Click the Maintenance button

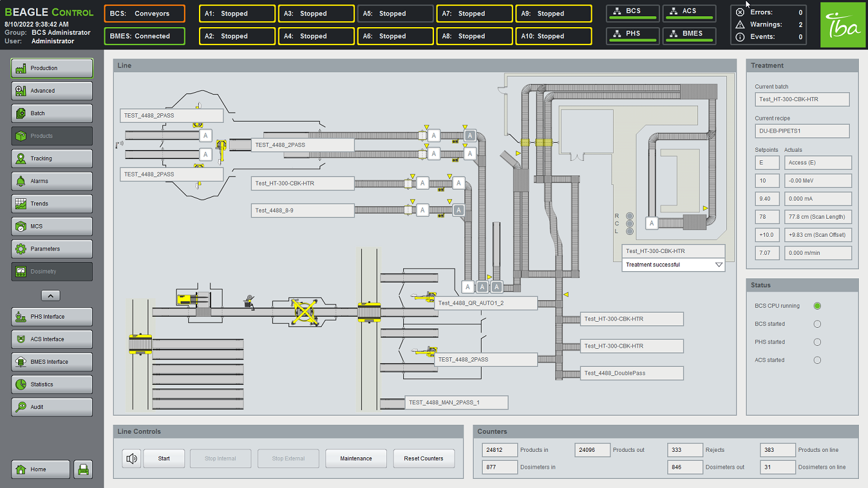356,458
